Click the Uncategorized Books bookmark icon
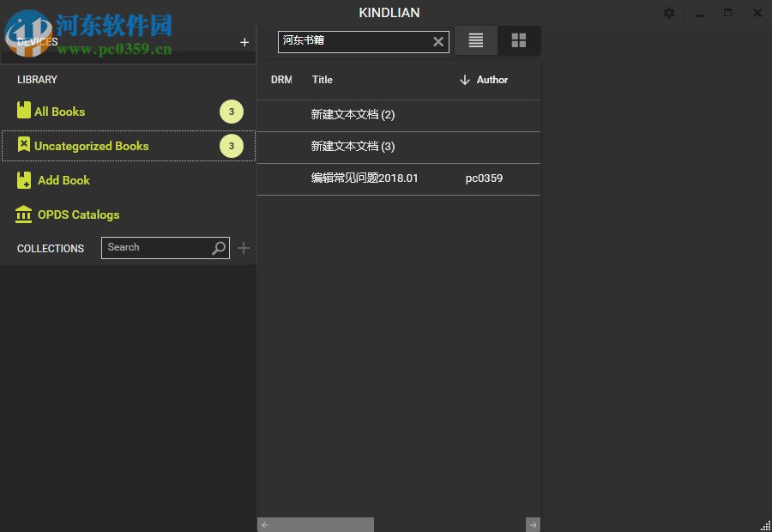This screenshot has height=532, width=772. tap(23, 146)
